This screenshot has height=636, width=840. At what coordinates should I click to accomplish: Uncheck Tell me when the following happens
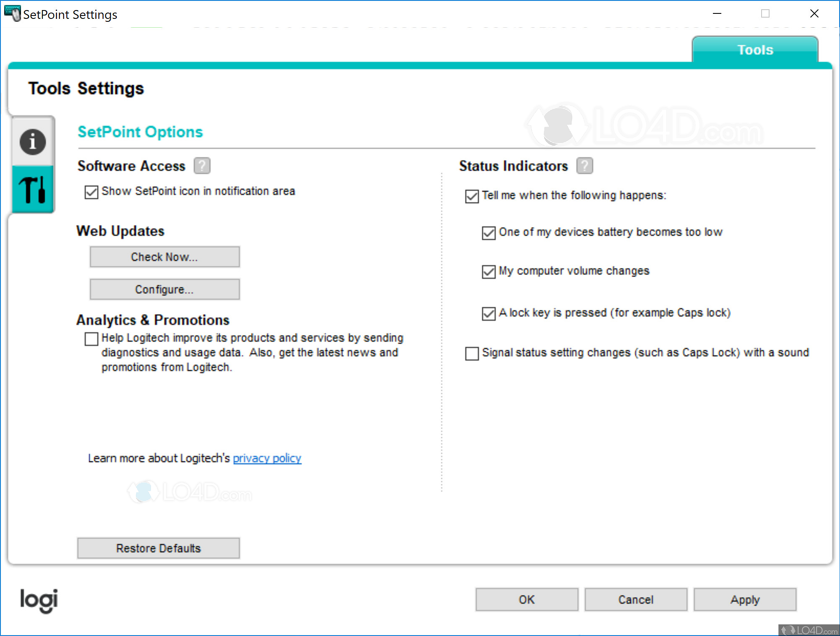[x=472, y=196]
